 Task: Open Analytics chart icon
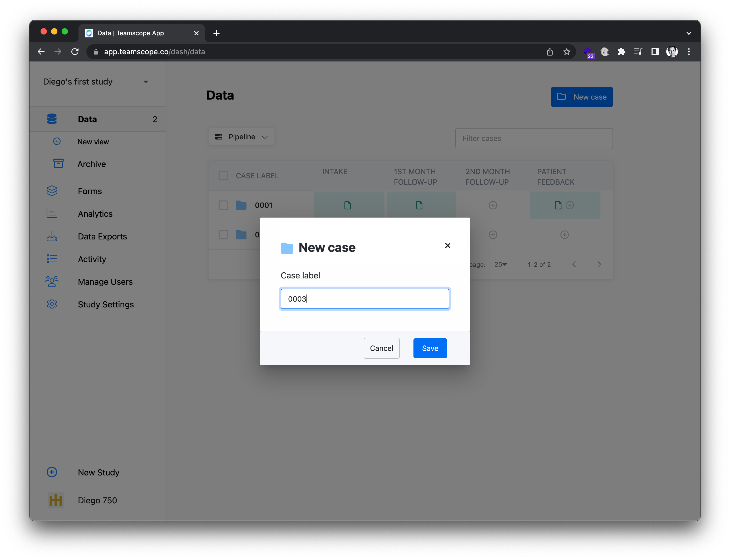(52, 214)
